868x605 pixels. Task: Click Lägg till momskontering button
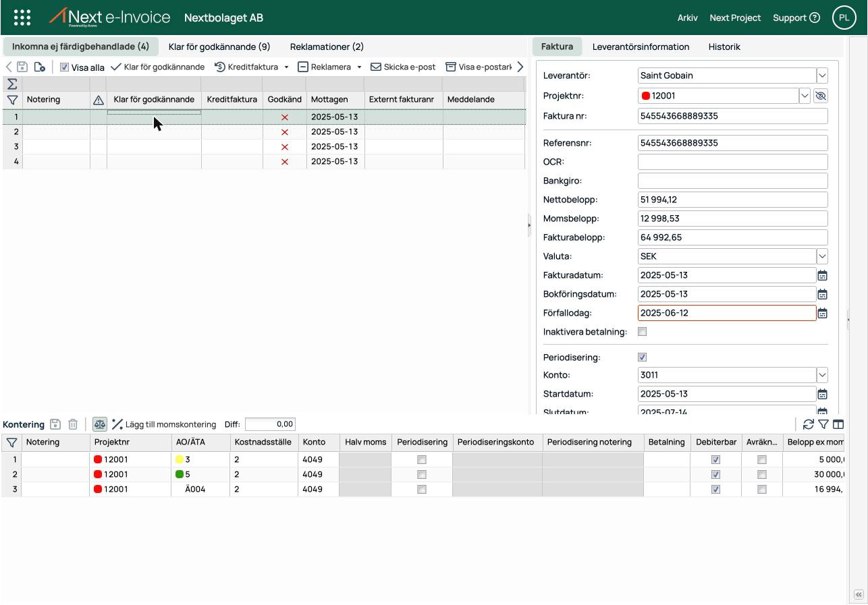coord(164,424)
